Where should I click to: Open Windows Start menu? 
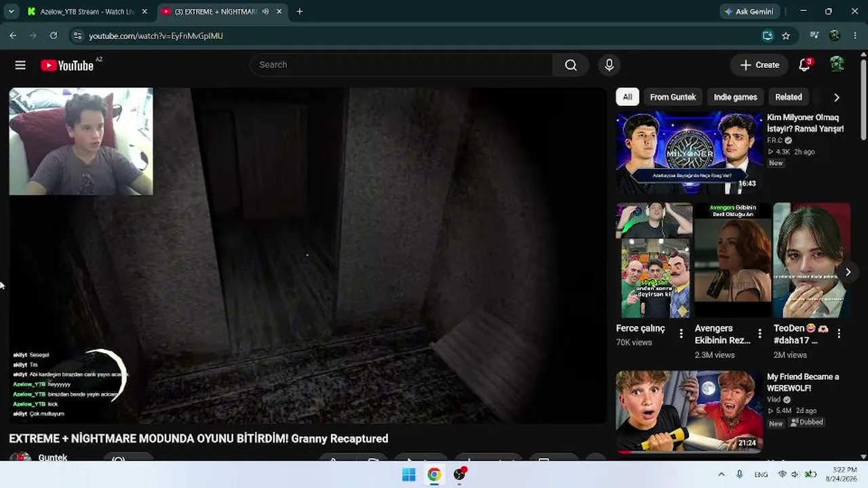pyautogui.click(x=409, y=474)
